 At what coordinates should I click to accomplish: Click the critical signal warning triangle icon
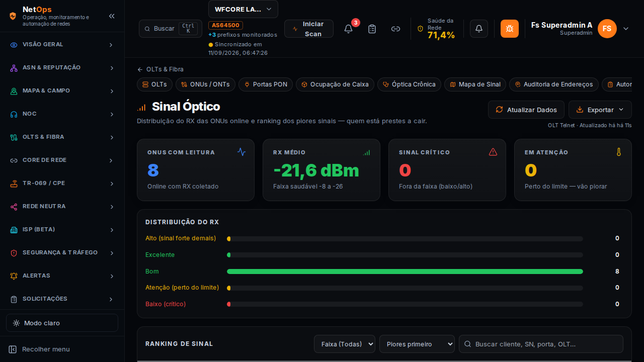[x=493, y=152]
